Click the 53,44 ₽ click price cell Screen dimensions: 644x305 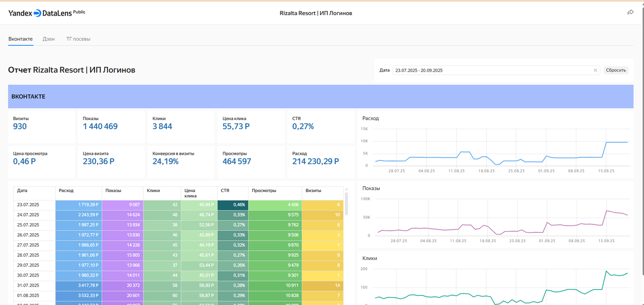pos(199,265)
